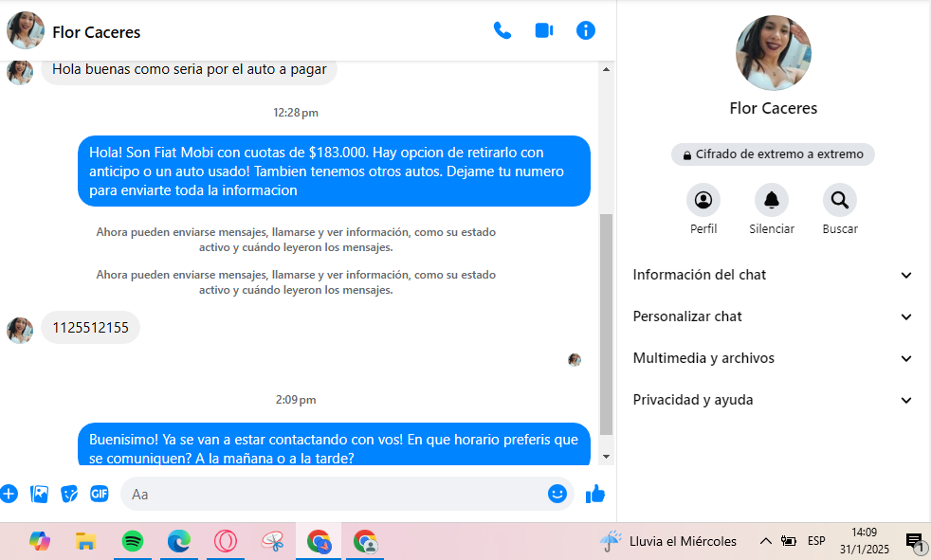Viewport: 931px width, 560px height.
Task: Click the Fiat Mobi cuotas message bubble
Action: 334,171
